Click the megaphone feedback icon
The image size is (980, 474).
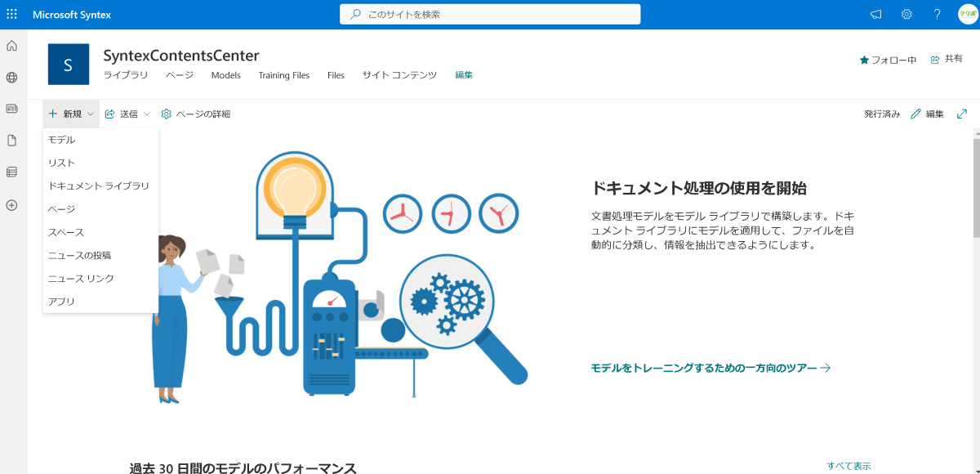coord(876,15)
